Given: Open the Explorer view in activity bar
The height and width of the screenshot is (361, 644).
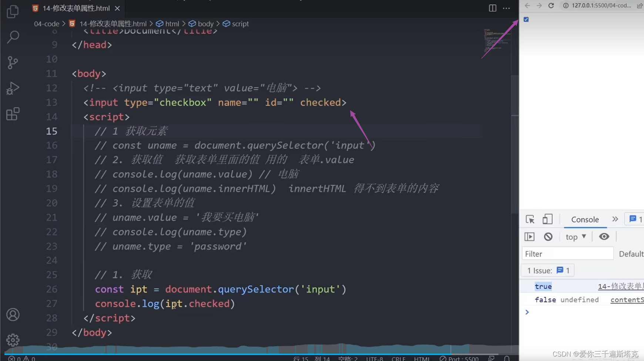Looking at the screenshot, I should pyautogui.click(x=13, y=11).
